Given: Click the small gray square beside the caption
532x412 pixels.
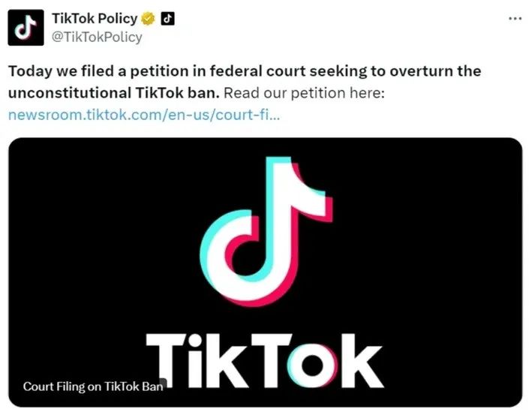Looking at the screenshot, I should (164, 383).
